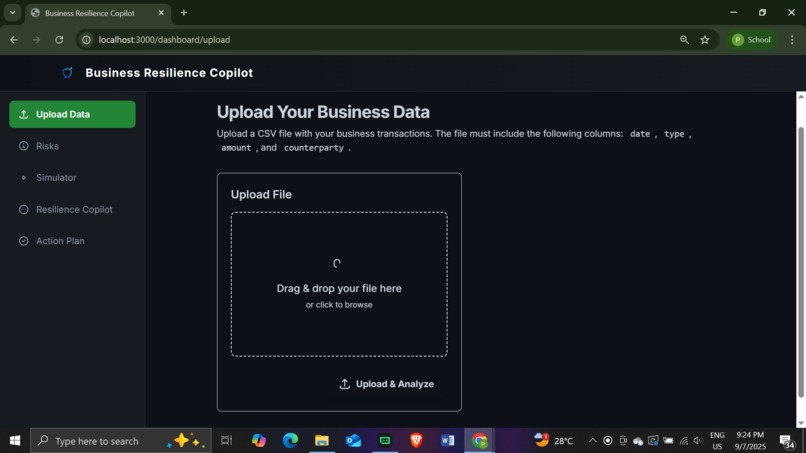Click the shield logo beside app title
The width and height of the screenshot is (806, 453).
tap(67, 73)
